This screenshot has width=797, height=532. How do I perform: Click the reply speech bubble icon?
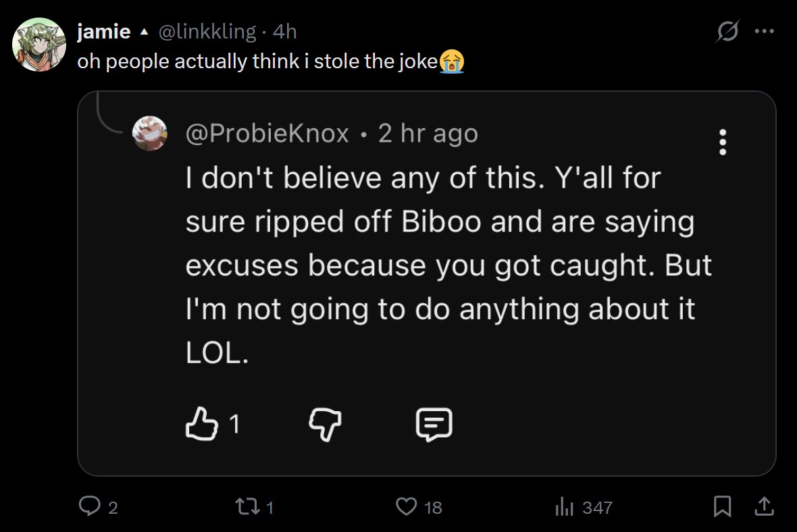point(88,506)
